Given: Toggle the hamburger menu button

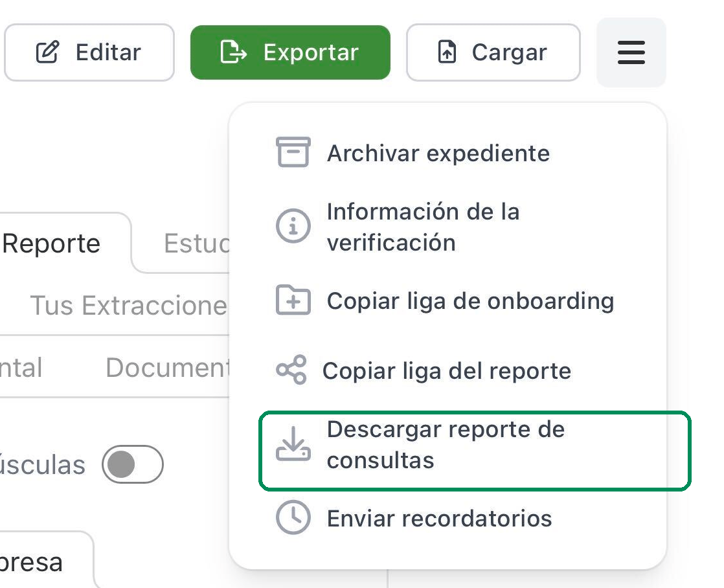Looking at the screenshot, I should pyautogui.click(x=631, y=52).
